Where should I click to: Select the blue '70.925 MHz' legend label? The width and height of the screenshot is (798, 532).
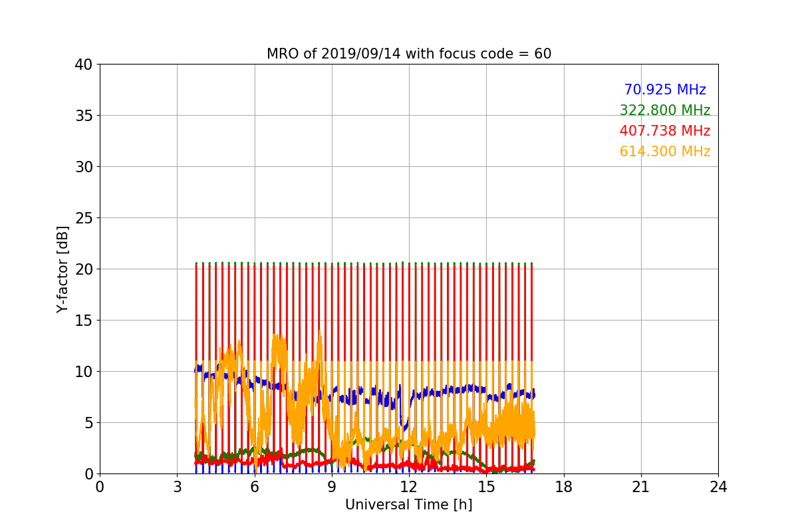pyautogui.click(x=665, y=90)
